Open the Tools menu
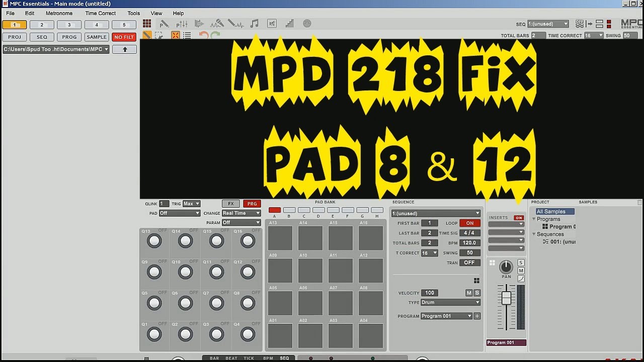644x362 pixels. pyautogui.click(x=133, y=14)
